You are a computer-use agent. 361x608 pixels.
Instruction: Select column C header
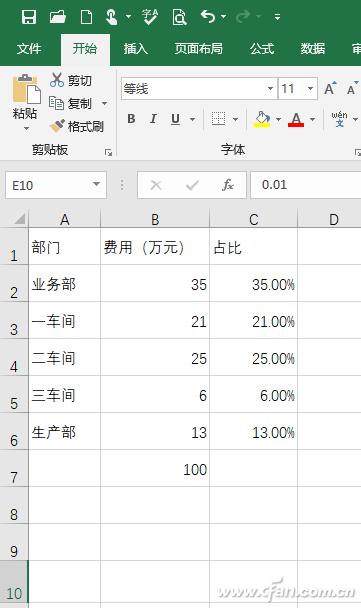(x=254, y=219)
